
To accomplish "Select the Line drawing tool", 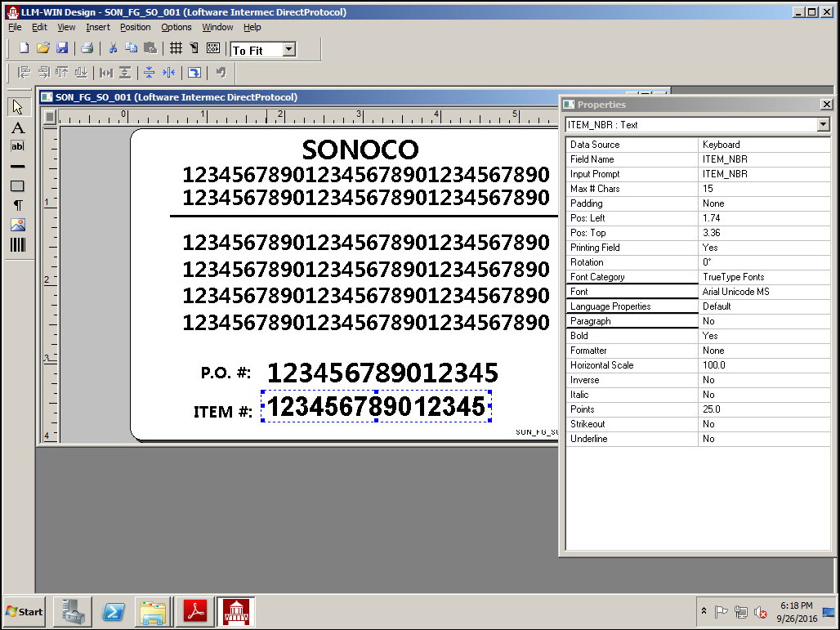I will point(18,166).
